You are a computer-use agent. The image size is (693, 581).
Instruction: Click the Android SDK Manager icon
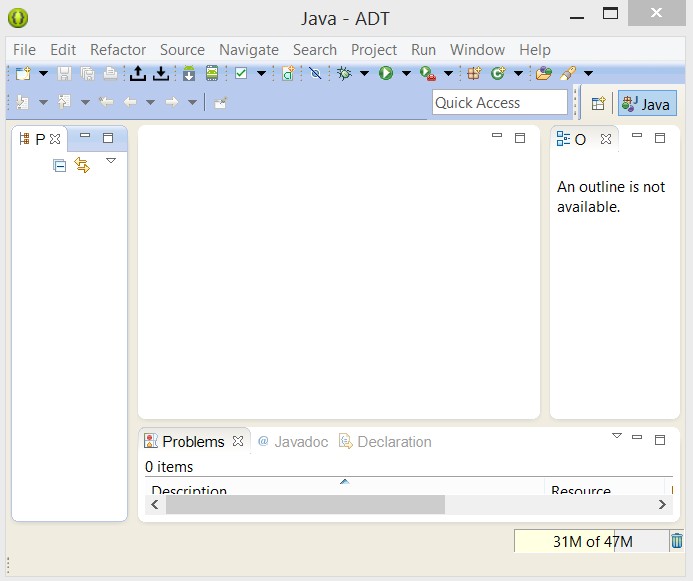tap(188, 73)
